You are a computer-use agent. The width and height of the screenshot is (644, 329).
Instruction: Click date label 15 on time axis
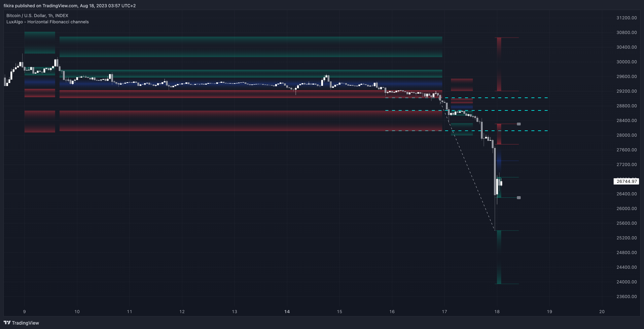pos(339,312)
